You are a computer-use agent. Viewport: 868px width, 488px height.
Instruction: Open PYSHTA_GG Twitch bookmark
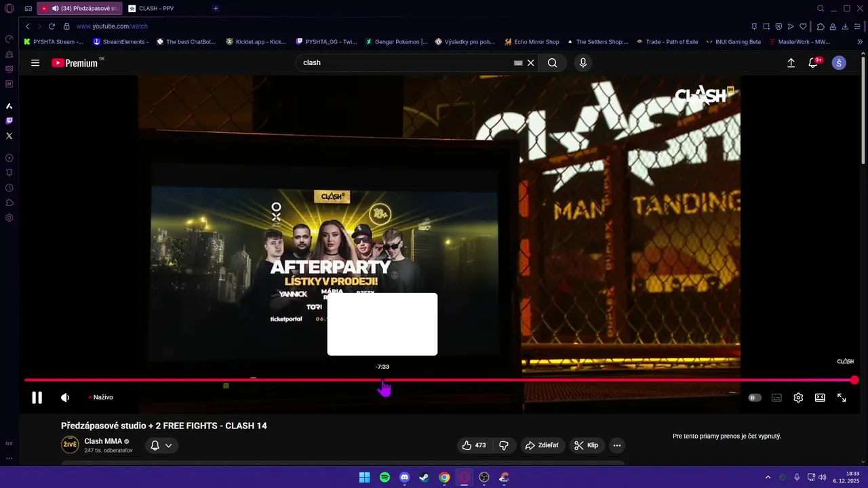tap(325, 41)
